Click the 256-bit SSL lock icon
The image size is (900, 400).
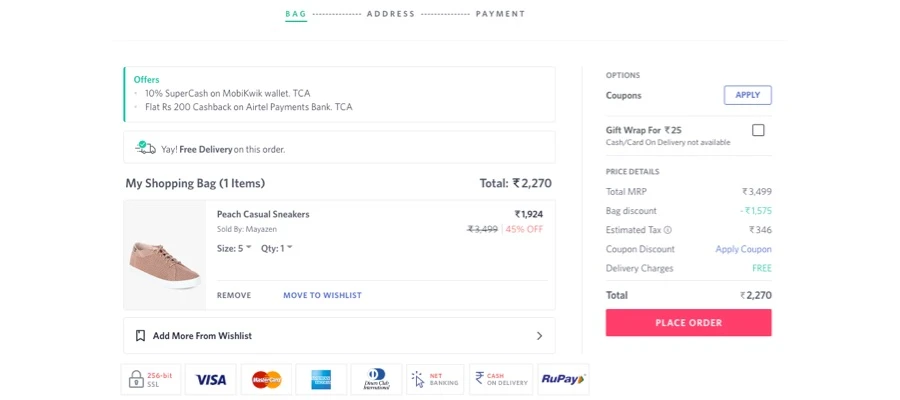(147, 379)
